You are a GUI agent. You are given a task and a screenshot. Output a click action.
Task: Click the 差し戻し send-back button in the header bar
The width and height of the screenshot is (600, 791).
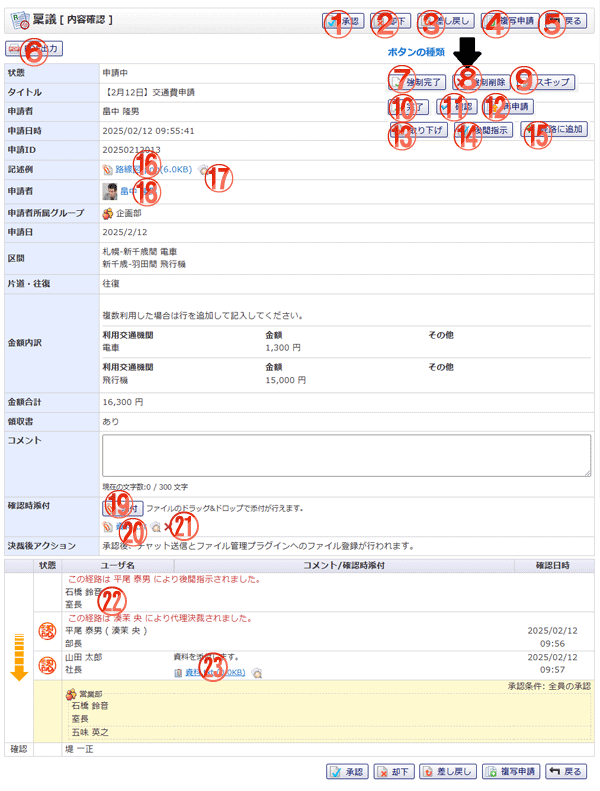(x=446, y=21)
